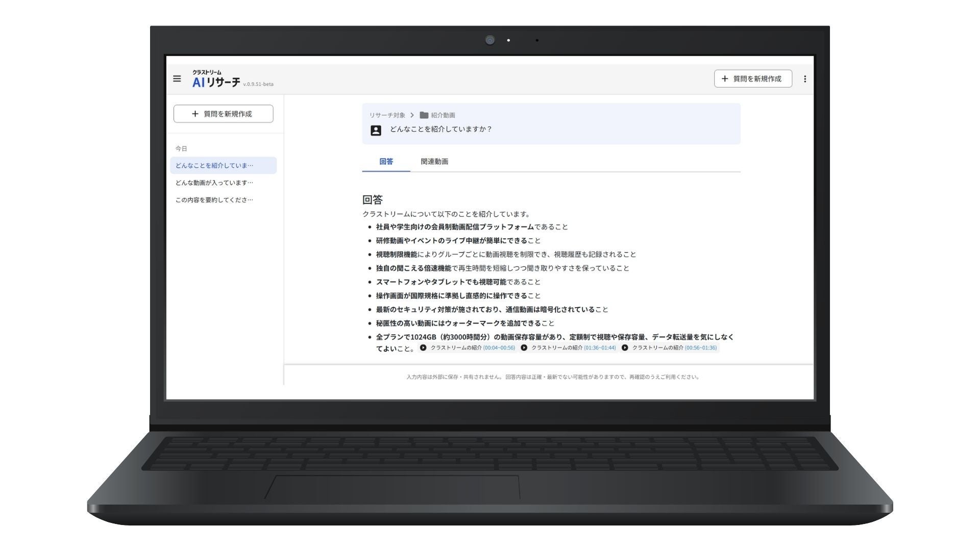Click the AIリサーチ logo

[216, 82]
